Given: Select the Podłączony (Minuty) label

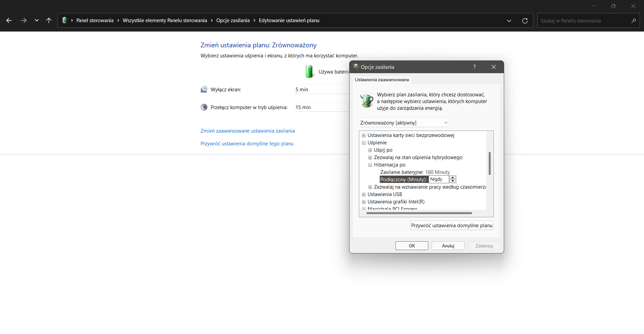Looking at the screenshot, I should (x=404, y=180).
